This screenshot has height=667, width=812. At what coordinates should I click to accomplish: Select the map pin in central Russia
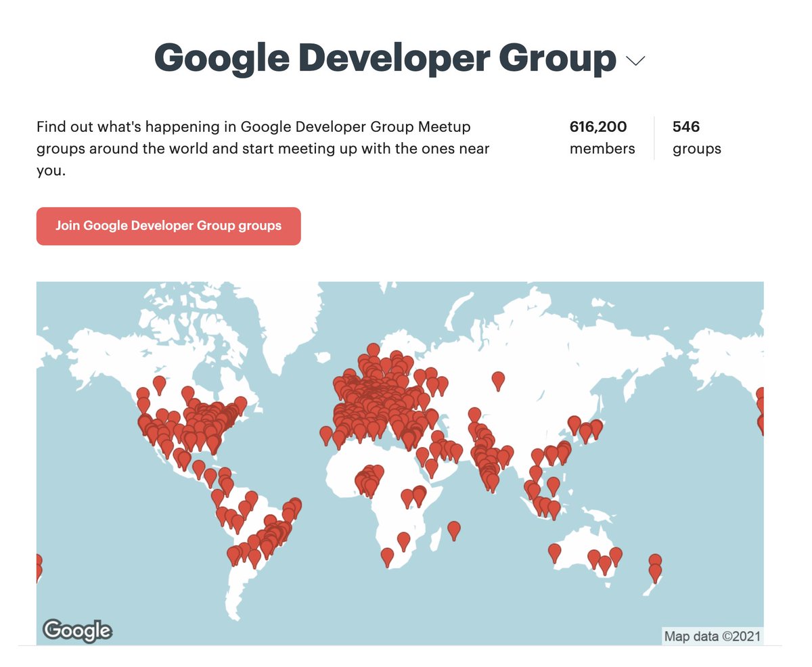(x=499, y=381)
